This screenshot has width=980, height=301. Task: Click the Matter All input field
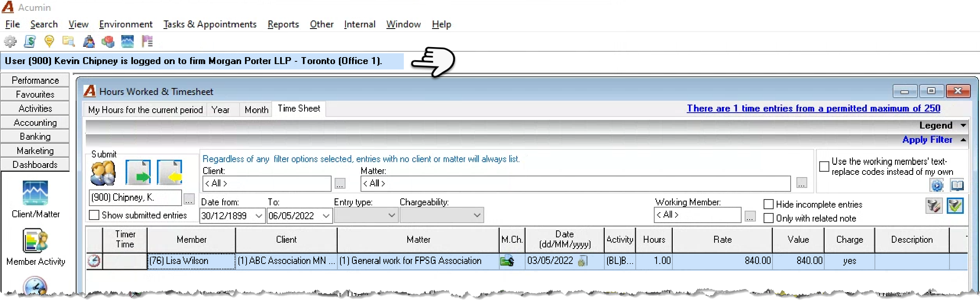(575, 183)
